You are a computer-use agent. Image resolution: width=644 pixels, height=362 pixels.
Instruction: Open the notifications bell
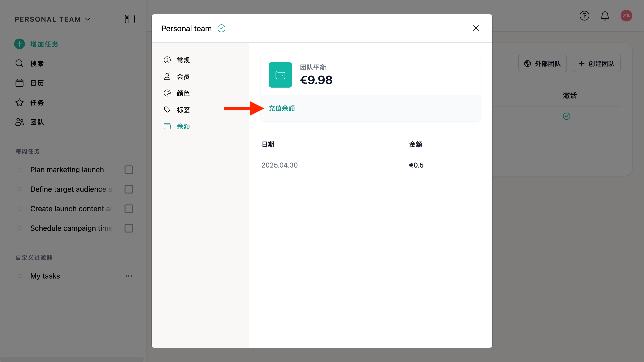pyautogui.click(x=605, y=16)
